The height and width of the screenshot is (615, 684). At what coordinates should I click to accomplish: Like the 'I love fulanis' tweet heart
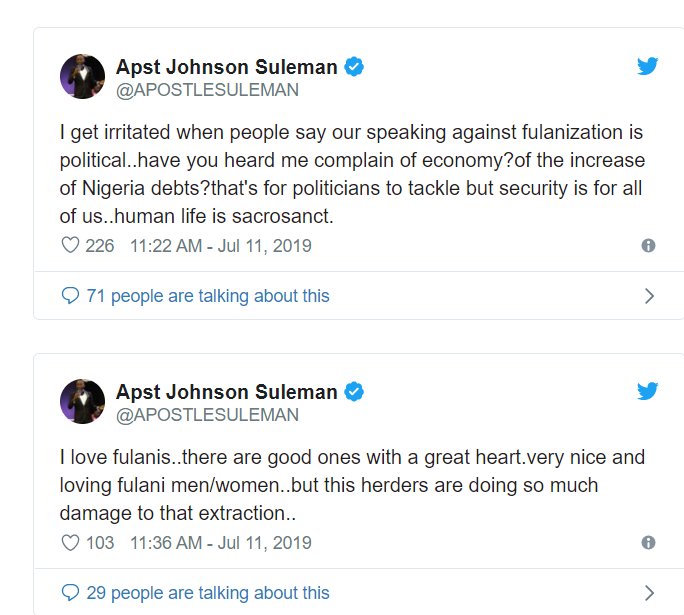tap(70, 543)
